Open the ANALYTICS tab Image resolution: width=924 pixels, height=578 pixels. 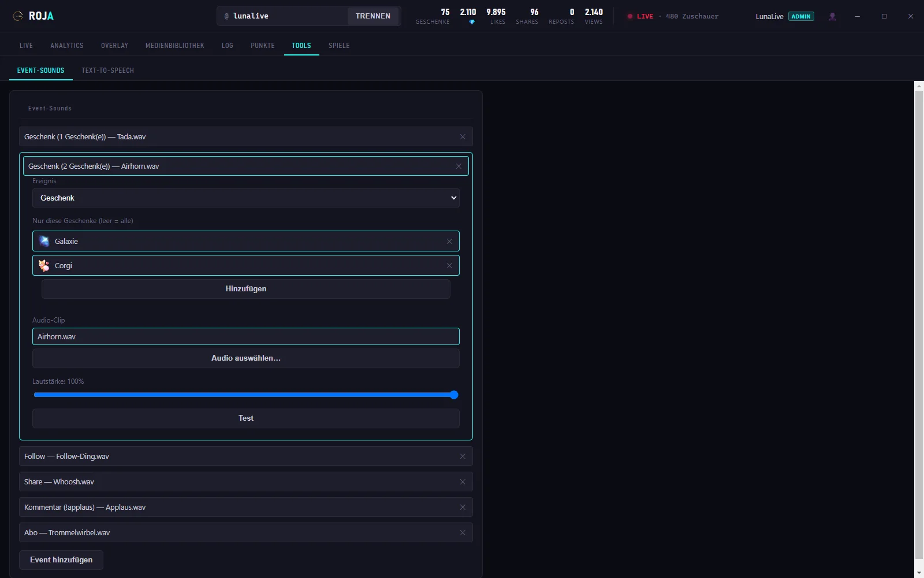coord(67,46)
